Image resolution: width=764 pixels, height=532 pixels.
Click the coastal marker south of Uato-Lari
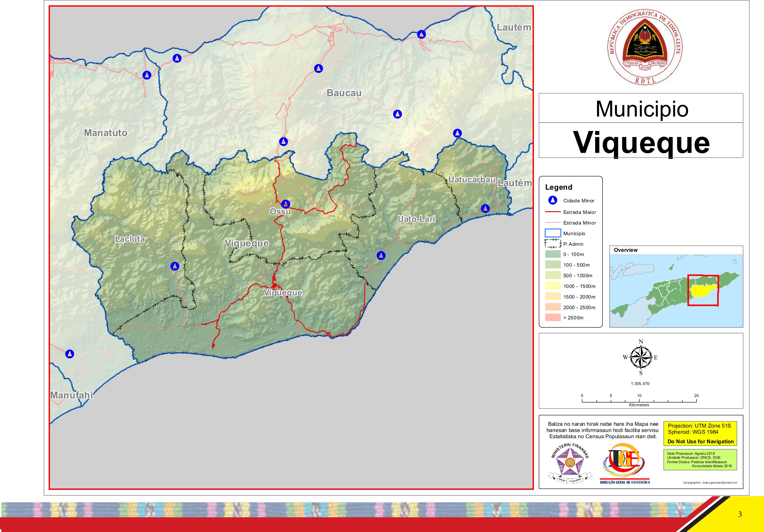(381, 255)
